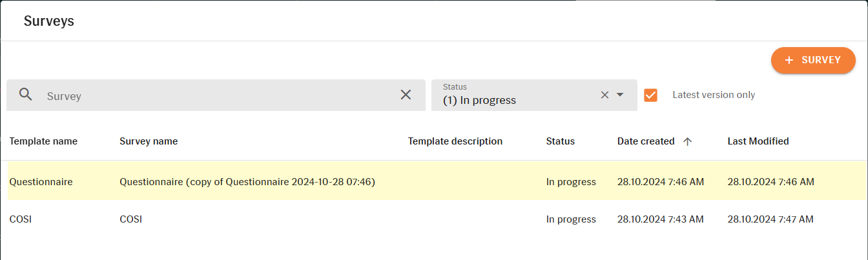This screenshot has width=868, height=260.
Task: Focus the Survey search input field
Action: click(216, 95)
